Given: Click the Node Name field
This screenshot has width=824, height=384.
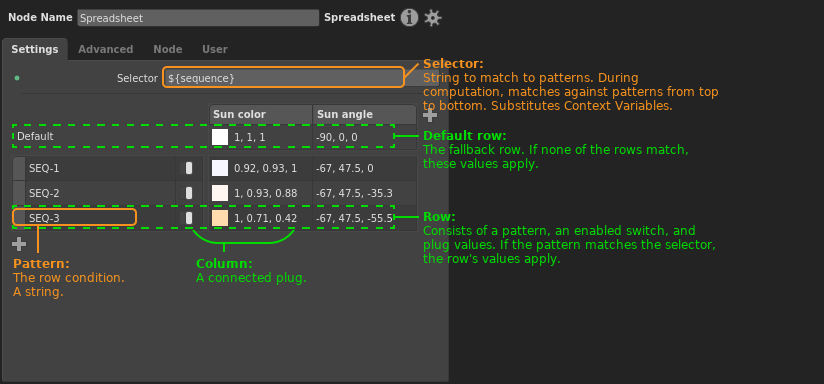Looking at the screenshot, I should point(198,18).
